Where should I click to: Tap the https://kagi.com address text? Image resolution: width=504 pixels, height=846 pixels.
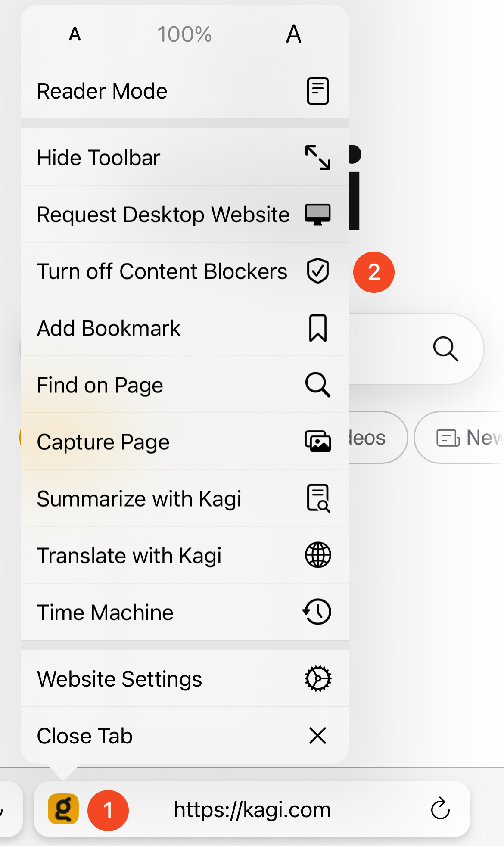point(252,809)
